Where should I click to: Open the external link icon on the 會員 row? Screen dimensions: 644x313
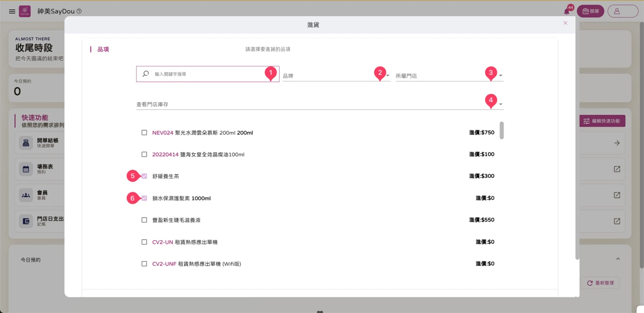pyautogui.click(x=617, y=195)
